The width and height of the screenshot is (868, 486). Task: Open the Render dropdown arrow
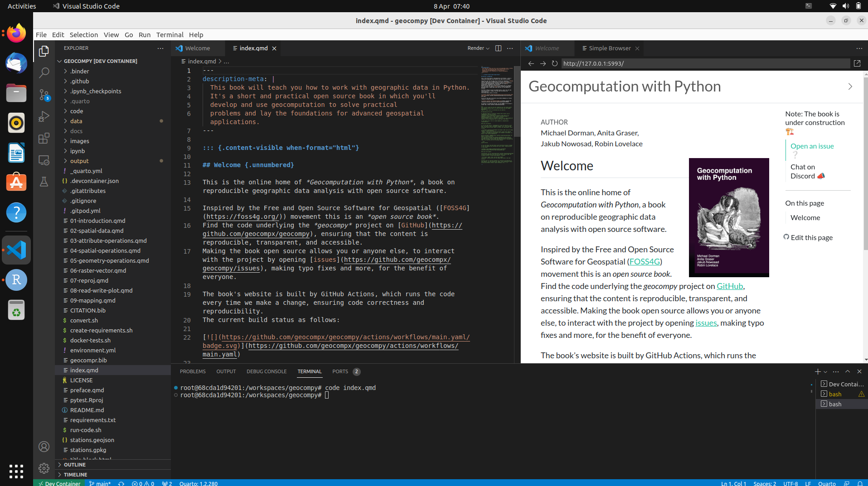(x=488, y=48)
